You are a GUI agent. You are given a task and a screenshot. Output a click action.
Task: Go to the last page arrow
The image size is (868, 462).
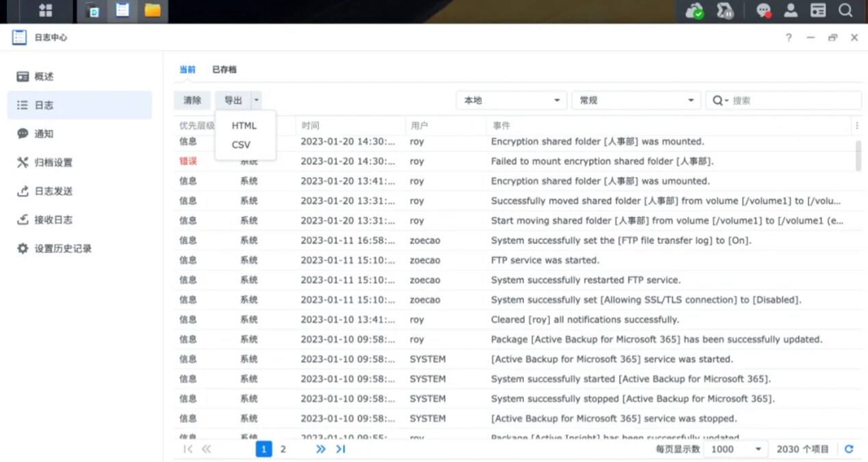pos(341,449)
